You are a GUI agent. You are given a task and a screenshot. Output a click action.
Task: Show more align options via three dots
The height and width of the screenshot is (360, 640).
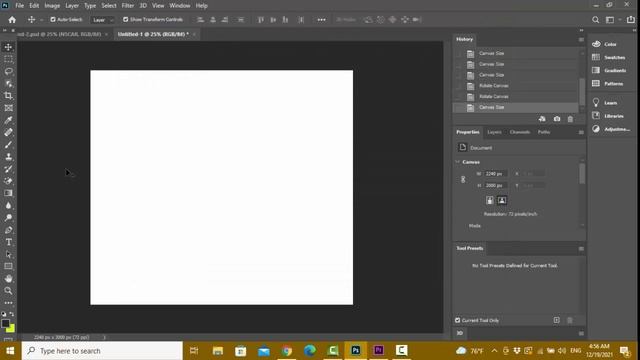[x=321, y=20]
